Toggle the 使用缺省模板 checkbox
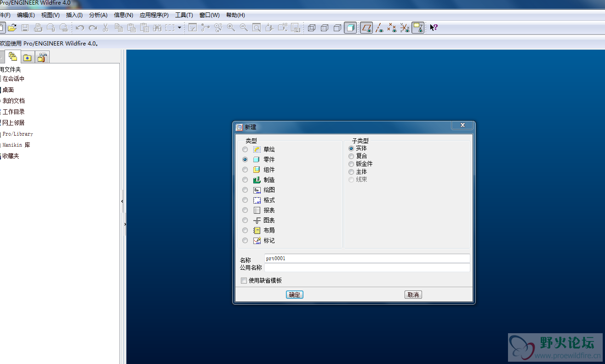 (x=244, y=280)
